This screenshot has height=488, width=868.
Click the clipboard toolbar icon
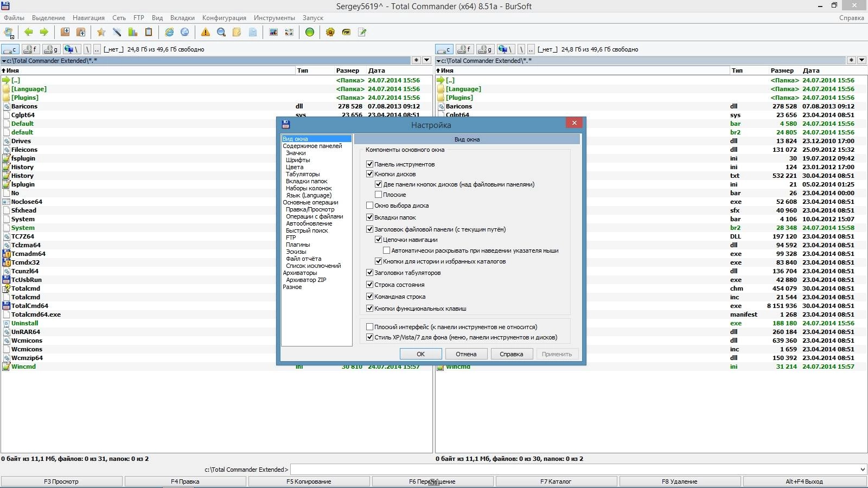(x=149, y=33)
